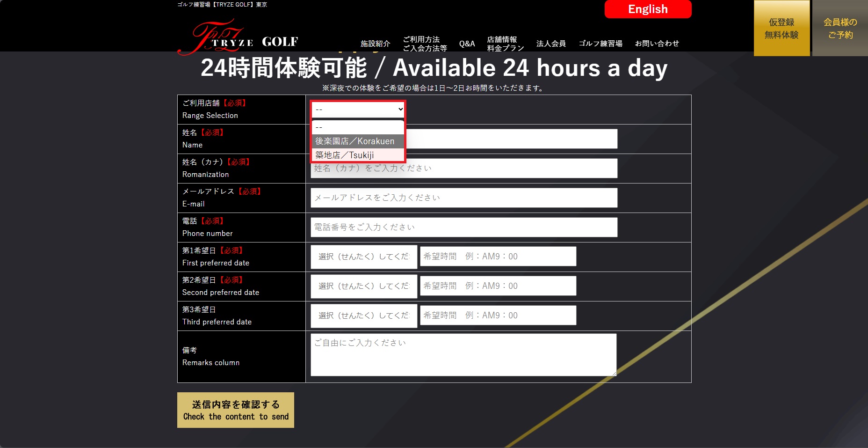The width and height of the screenshot is (868, 448).
Task: Select 後楽園店／Korakuen from the list
Action: click(x=358, y=141)
